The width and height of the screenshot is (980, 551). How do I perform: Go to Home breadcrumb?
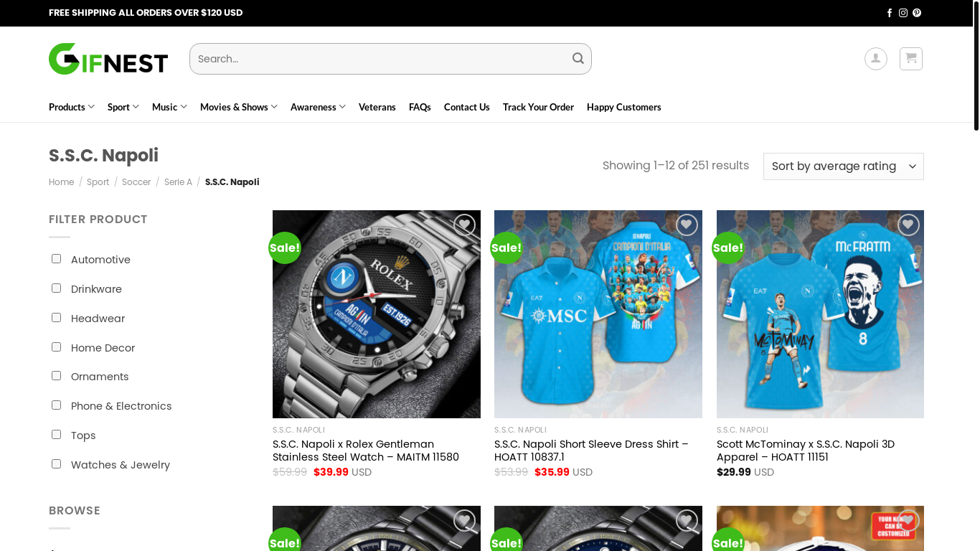(62, 182)
